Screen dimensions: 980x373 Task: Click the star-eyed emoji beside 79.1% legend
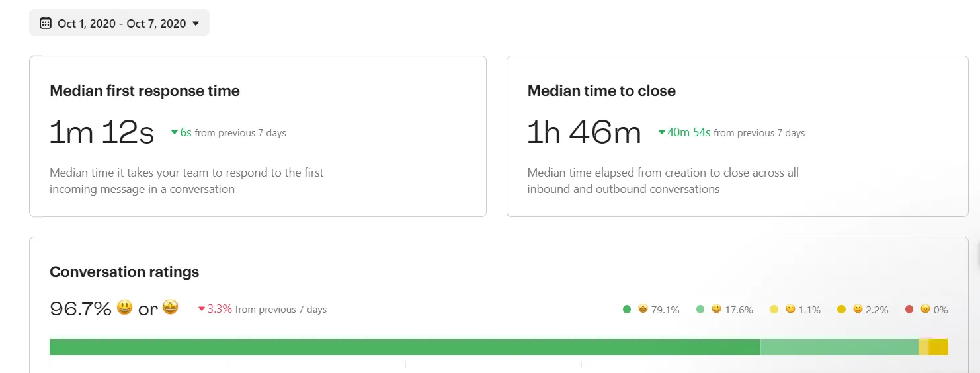[643, 309]
